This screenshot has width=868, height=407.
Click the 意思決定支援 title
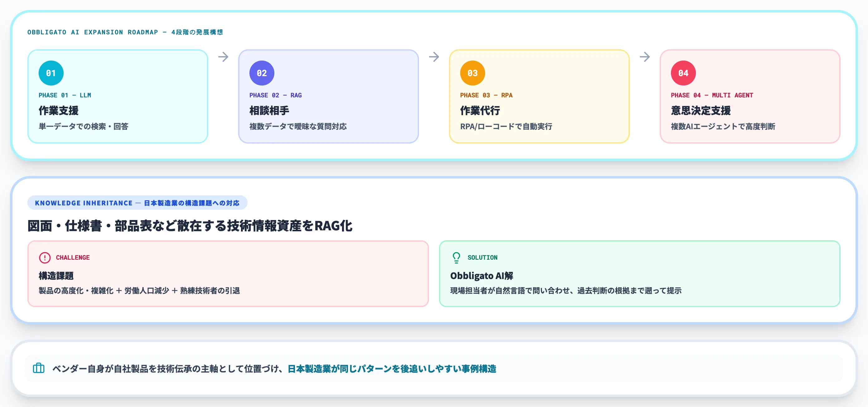click(x=701, y=110)
